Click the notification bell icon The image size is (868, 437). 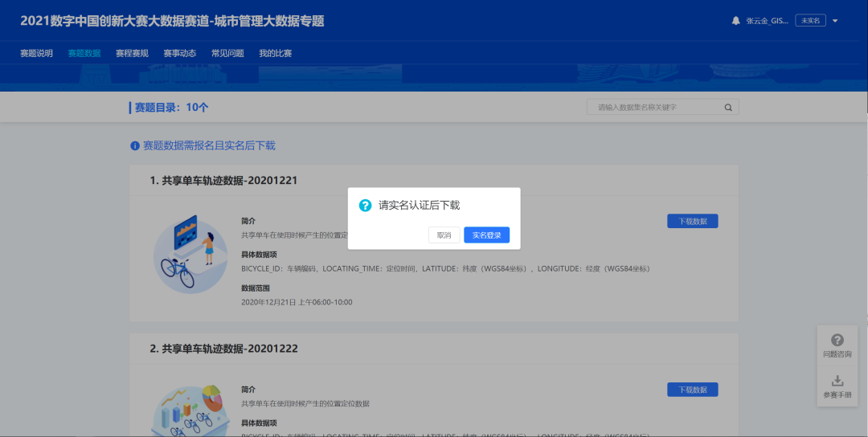pyautogui.click(x=735, y=20)
